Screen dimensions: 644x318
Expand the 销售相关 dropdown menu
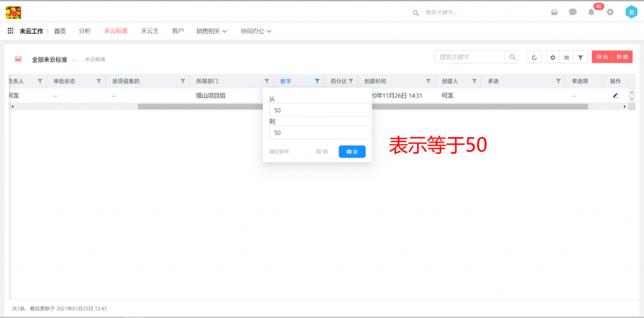[211, 31]
